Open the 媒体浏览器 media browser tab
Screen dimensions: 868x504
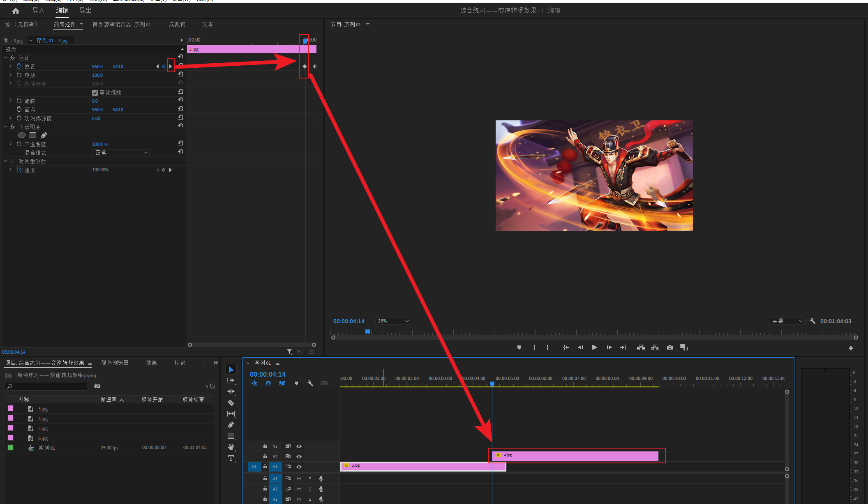[x=115, y=363]
